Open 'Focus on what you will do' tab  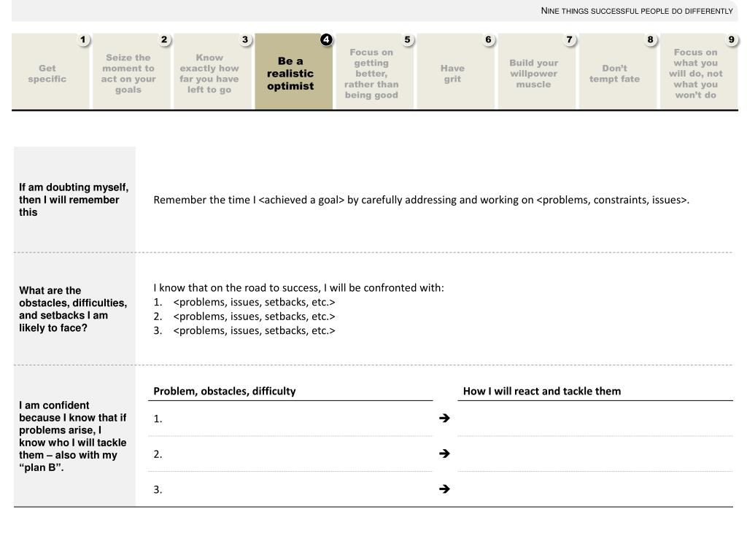pyautogui.click(x=698, y=71)
